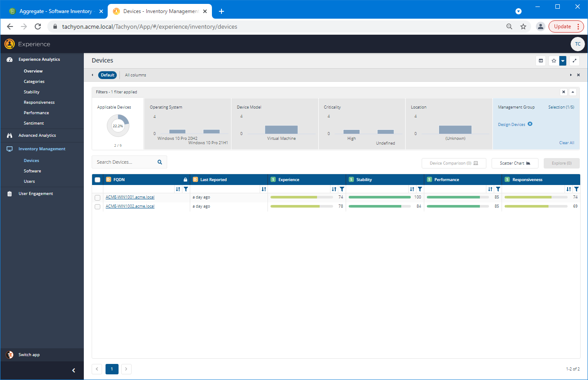
Task: Click the search magnifier in Search Devices
Action: click(160, 162)
